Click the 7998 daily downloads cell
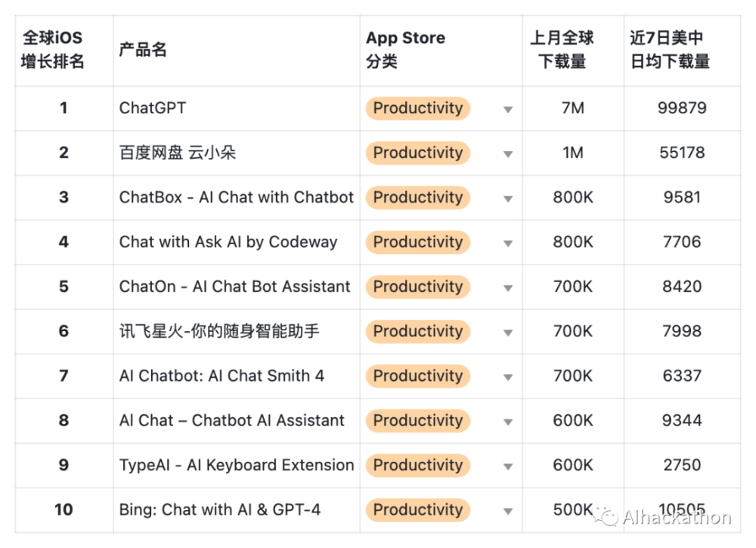 [682, 332]
